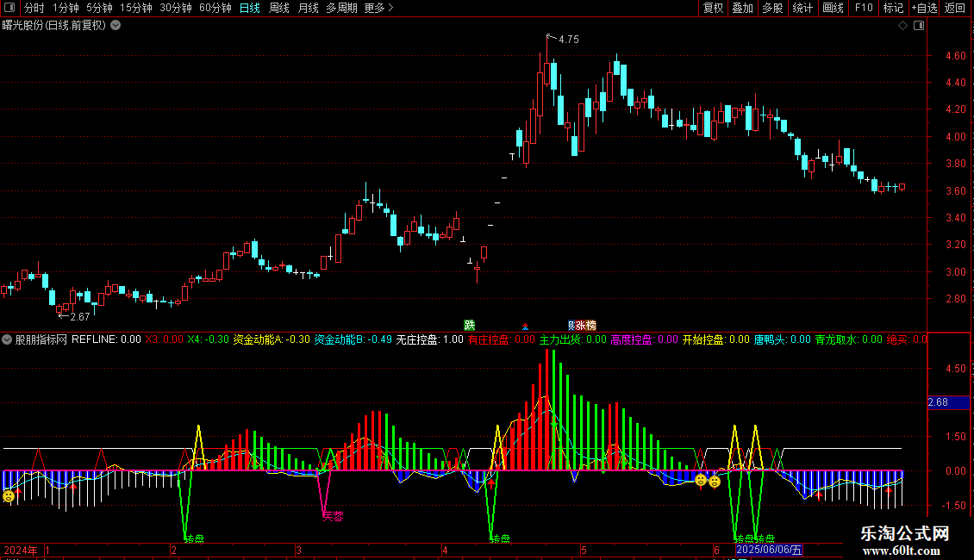974x560 pixels.
Task: Open the F10 company info
Action: (x=864, y=8)
